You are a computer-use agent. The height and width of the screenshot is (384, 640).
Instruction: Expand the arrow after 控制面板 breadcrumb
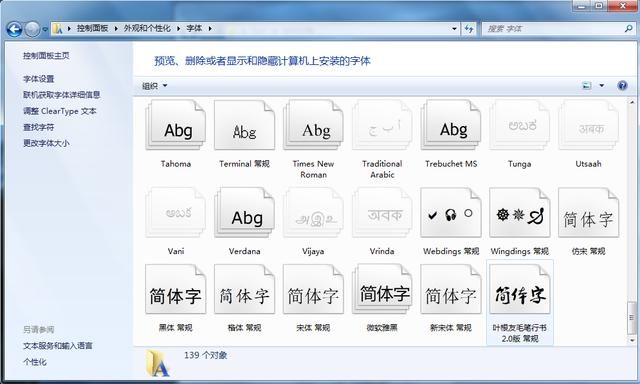[116, 29]
